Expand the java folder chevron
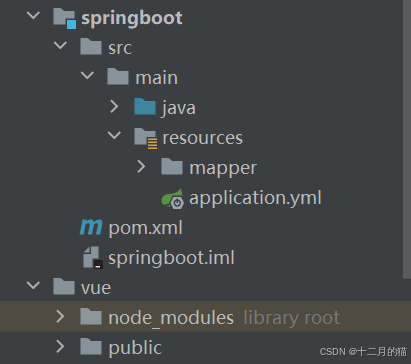Viewport: 411px width, 364px height. [x=114, y=107]
